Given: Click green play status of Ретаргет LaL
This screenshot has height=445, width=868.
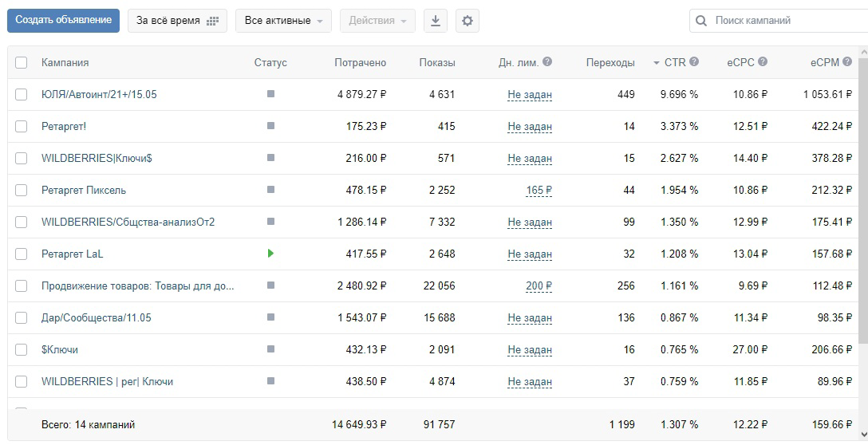Looking at the screenshot, I should [x=270, y=254].
